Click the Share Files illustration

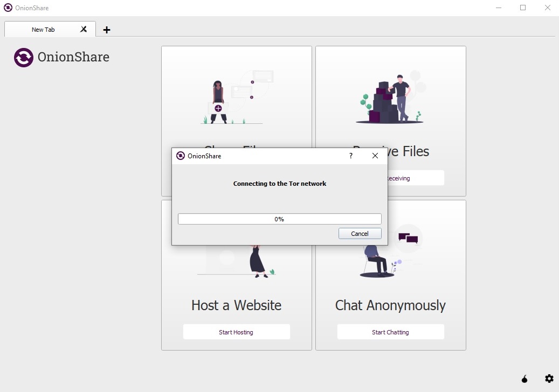click(x=237, y=97)
